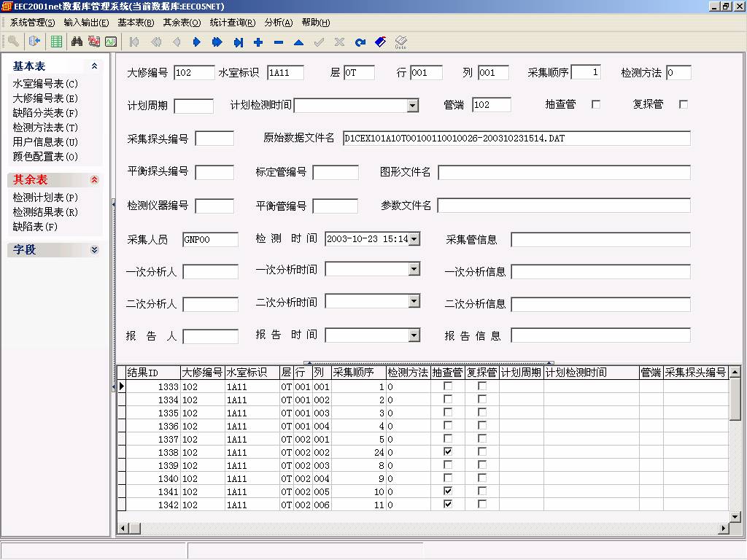The height and width of the screenshot is (560, 747).
Task: Open the 系统管理 menu
Action: pyautogui.click(x=32, y=23)
